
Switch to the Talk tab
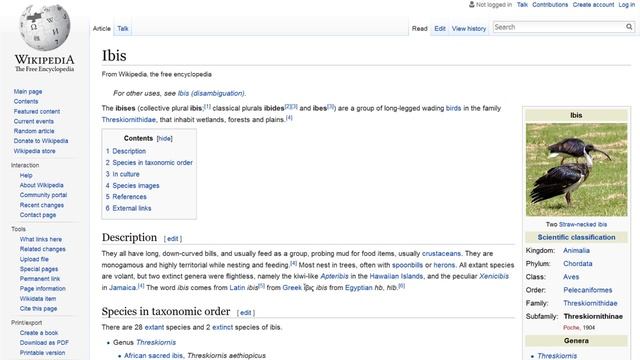pos(122,29)
